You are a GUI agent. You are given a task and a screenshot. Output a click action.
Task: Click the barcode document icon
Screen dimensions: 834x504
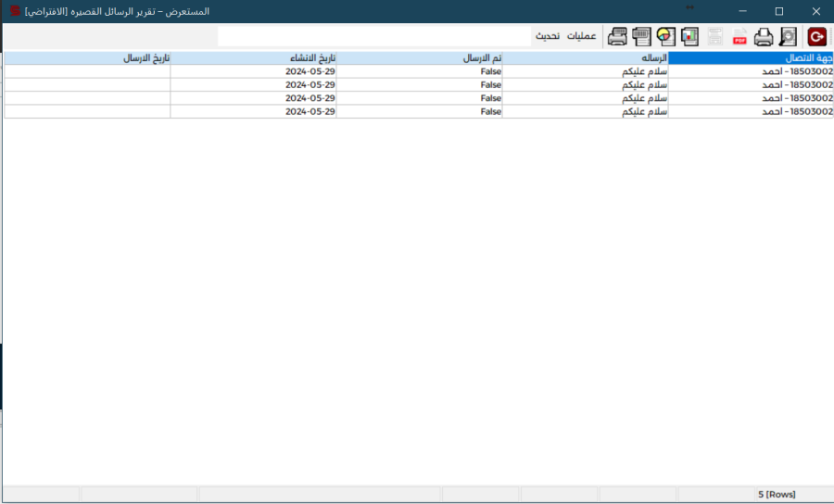641,37
